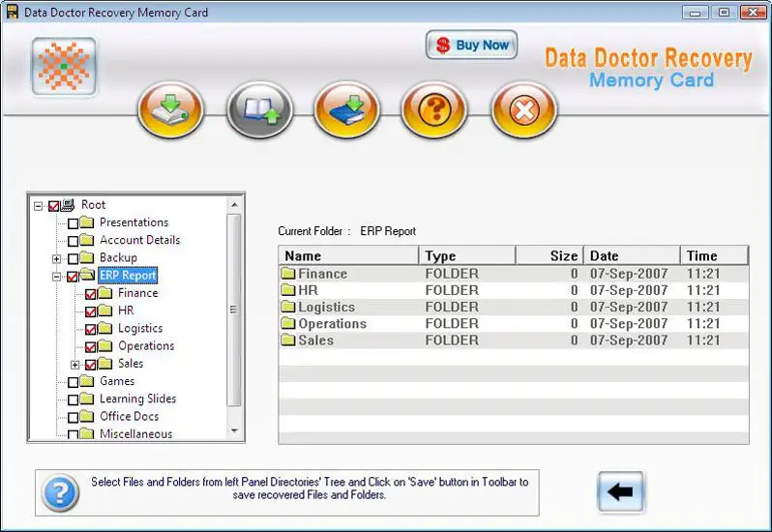Click the blue question mark info icon
Viewport: 772px width, 532px height.
(x=60, y=492)
